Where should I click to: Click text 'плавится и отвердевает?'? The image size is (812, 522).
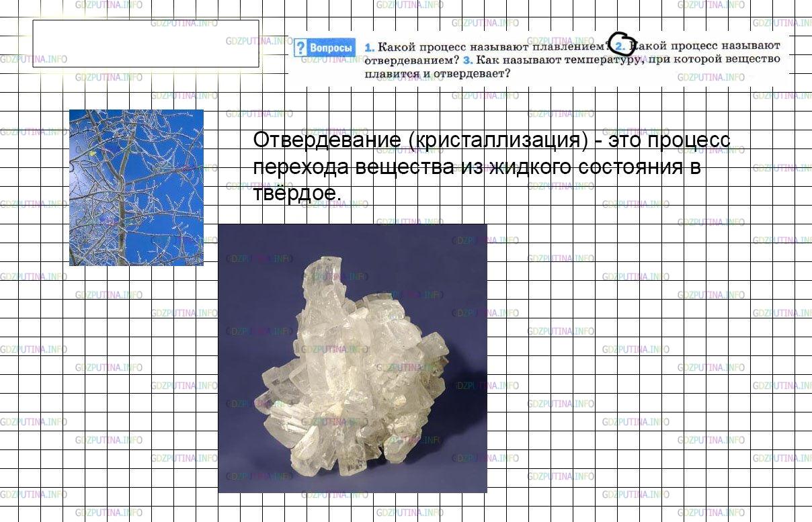pos(436,74)
